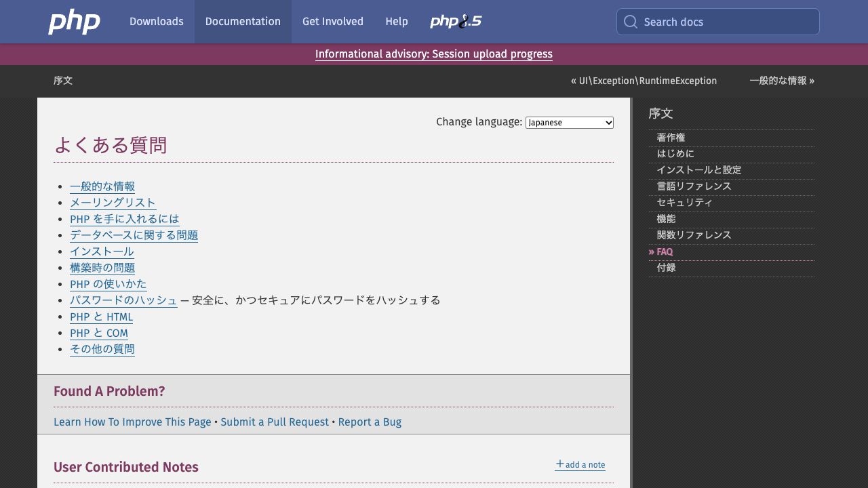The width and height of the screenshot is (868, 488).
Task: Open the Help menu
Action: click(397, 22)
